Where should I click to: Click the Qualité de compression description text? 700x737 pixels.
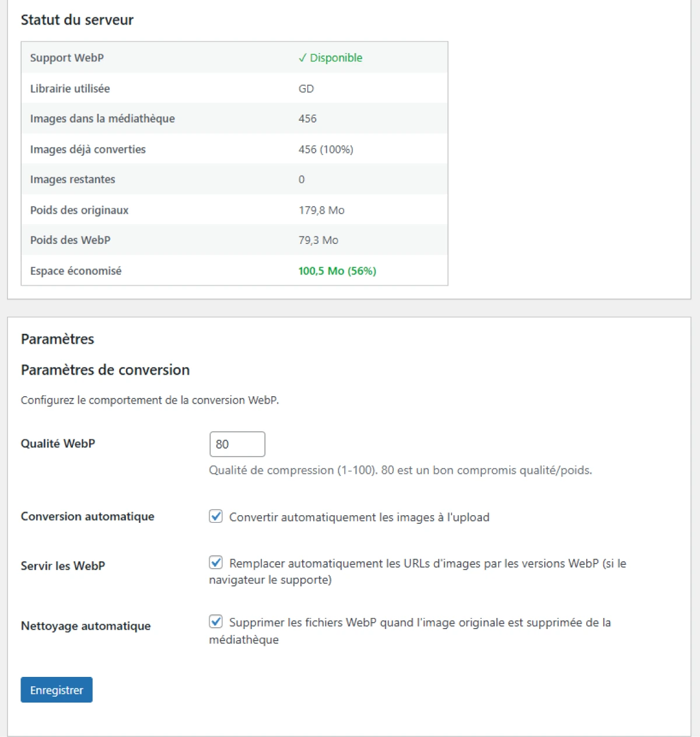point(401,470)
